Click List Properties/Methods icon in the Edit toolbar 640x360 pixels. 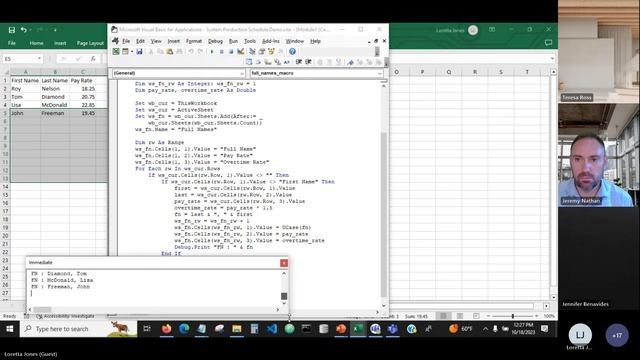click(249, 62)
